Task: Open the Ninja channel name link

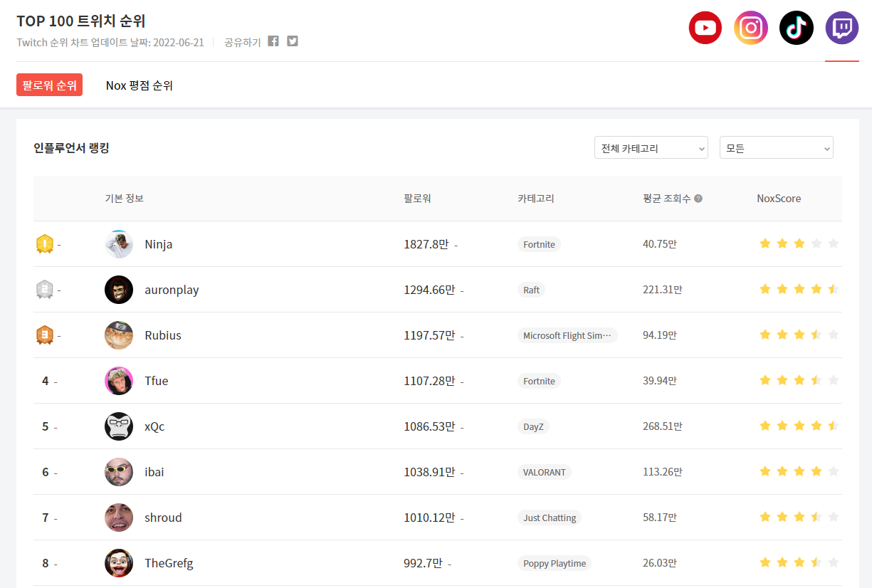Action: [x=159, y=244]
